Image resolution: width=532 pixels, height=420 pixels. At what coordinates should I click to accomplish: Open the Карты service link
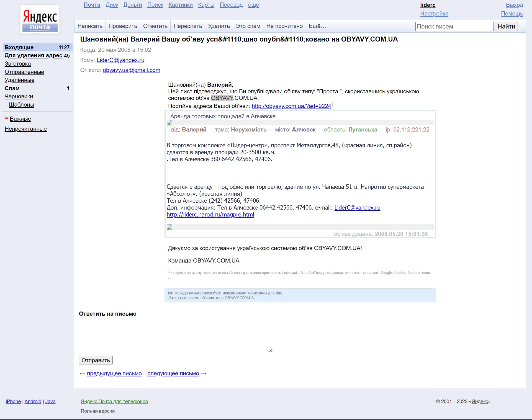point(206,5)
